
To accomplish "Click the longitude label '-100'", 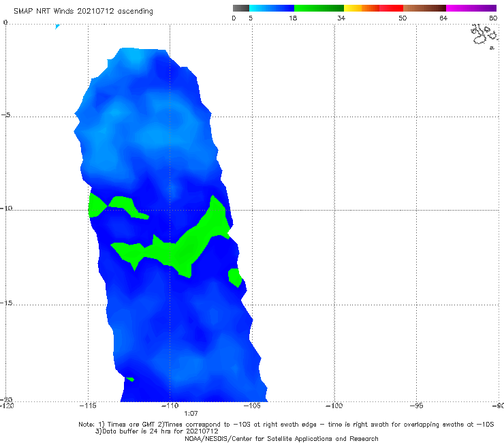I will click(334, 406).
